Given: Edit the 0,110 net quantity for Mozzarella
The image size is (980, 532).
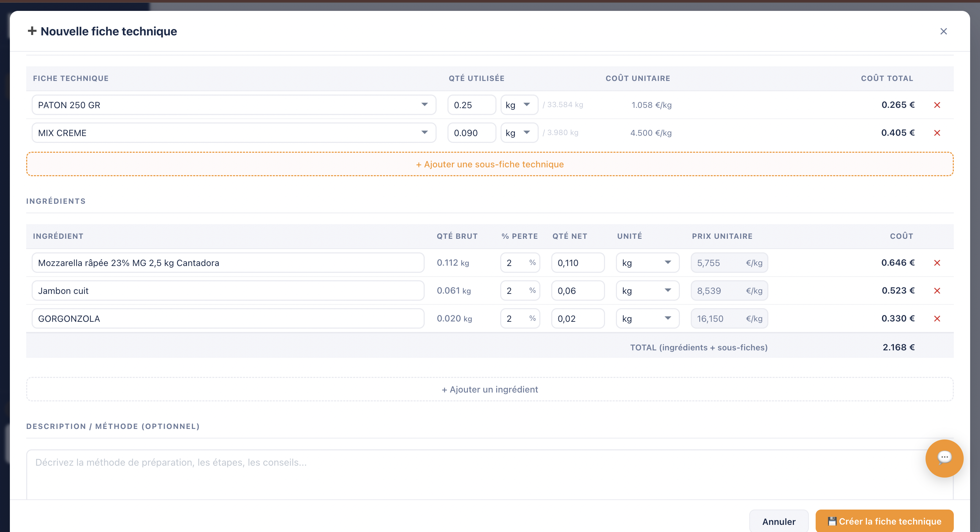Looking at the screenshot, I should (577, 263).
